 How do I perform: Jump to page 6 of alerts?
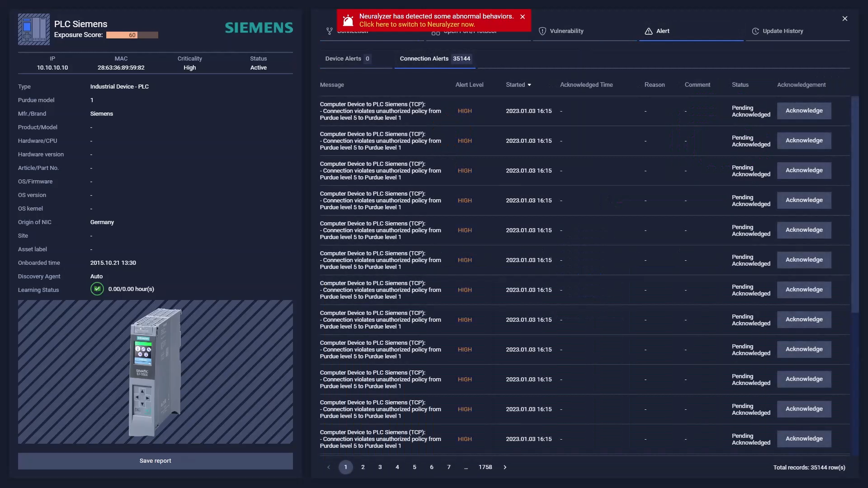click(432, 467)
